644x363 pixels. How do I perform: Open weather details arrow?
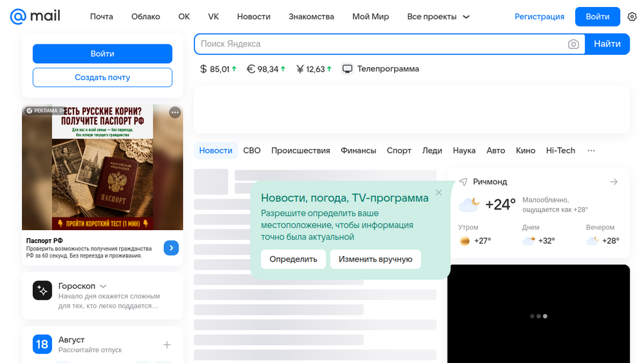click(614, 182)
